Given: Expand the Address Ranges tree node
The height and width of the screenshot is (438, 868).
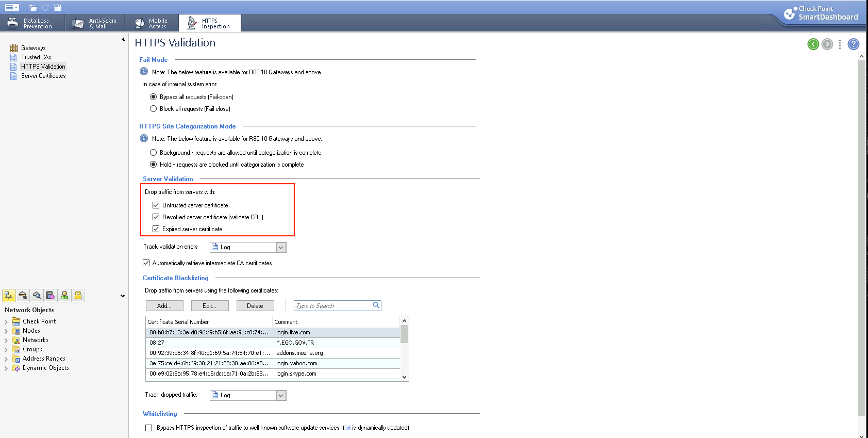Looking at the screenshot, I should click(x=6, y=359).
